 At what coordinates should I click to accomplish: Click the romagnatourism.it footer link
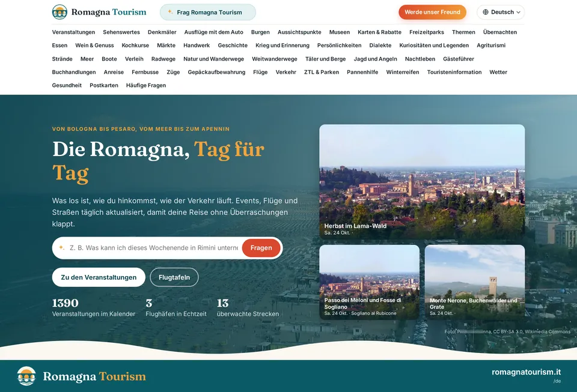click(x=527, y=372)
